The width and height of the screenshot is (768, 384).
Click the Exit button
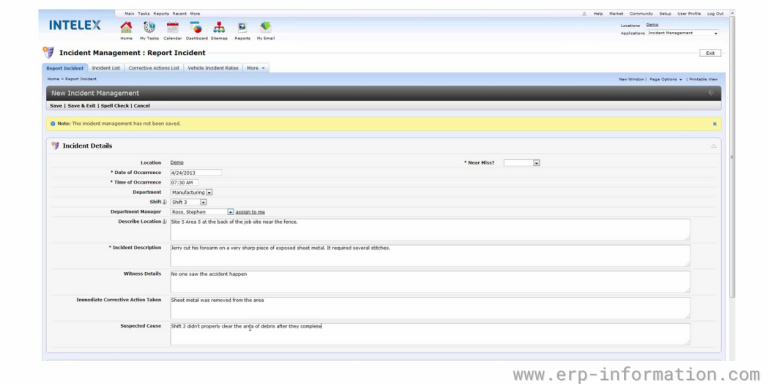tap(710, 53)
